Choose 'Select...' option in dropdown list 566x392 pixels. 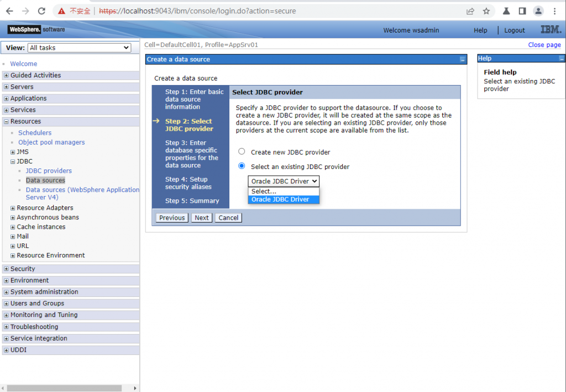(x=284, y=191)
